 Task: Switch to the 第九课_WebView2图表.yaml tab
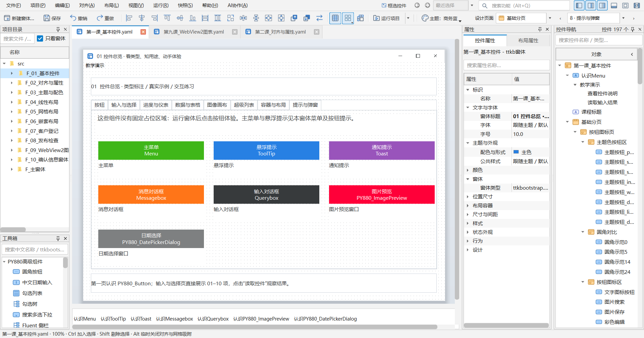[194, 32]
